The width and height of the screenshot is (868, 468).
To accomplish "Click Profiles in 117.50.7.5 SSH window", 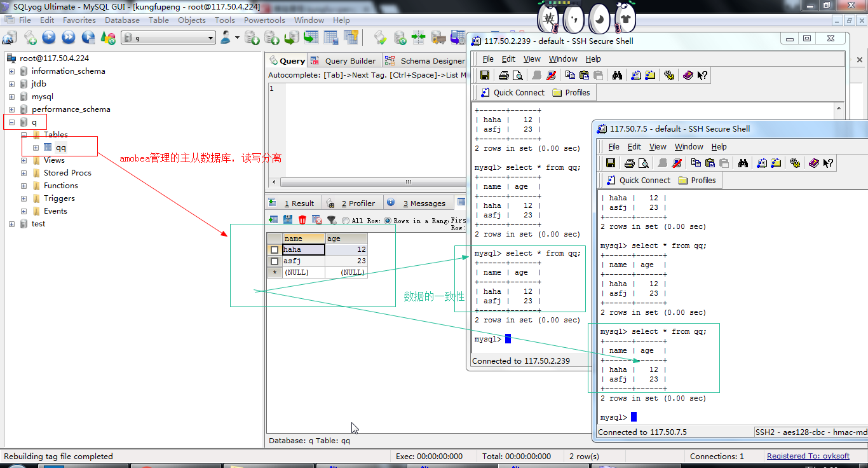I will tap(697, 181).
